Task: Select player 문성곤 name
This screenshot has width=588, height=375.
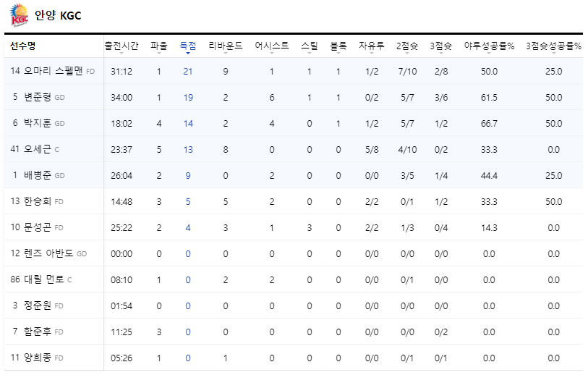Action: [x=38, y=227]
